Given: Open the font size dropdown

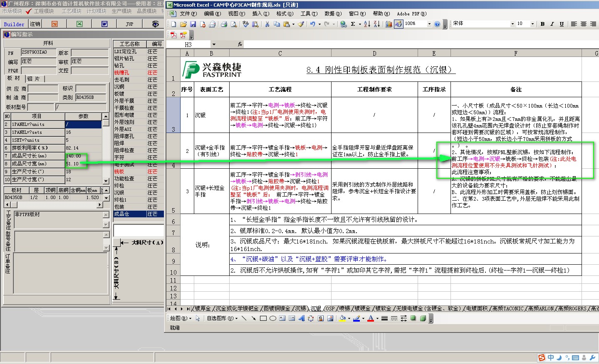Looking at the screenshot, I should pos(532,24).
